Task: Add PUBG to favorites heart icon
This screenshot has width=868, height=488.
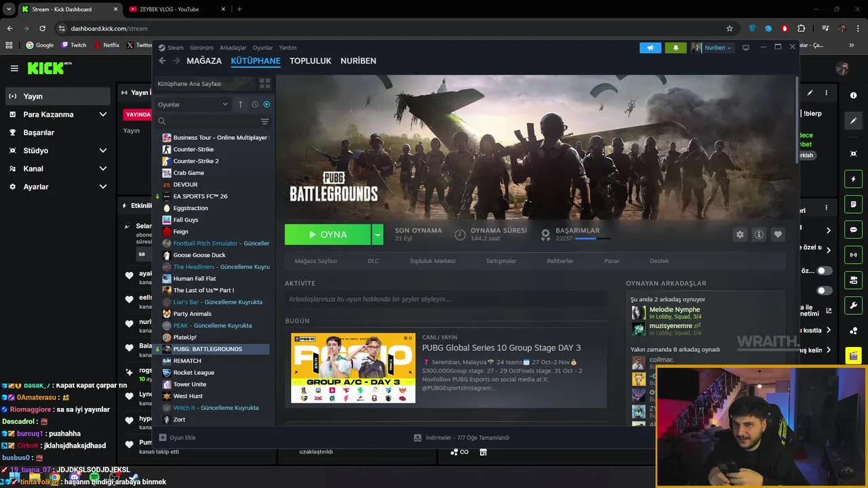Action: 778,235
